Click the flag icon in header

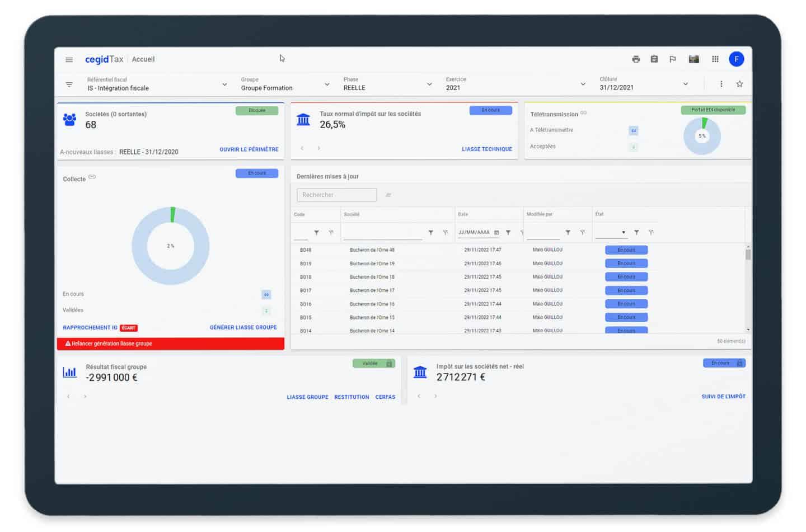coord(673,59)
